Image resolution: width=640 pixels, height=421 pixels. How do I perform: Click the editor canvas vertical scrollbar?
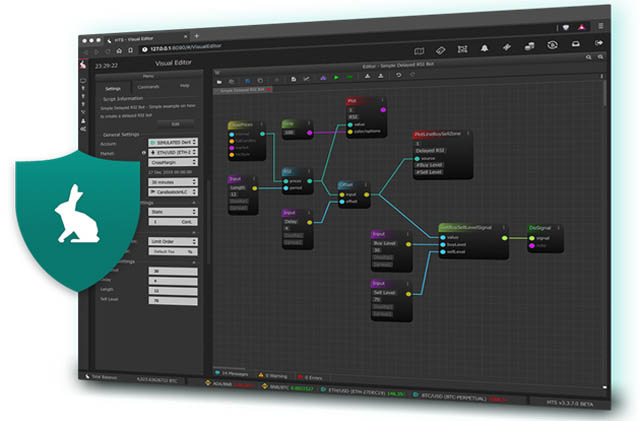tap(604, 94)
